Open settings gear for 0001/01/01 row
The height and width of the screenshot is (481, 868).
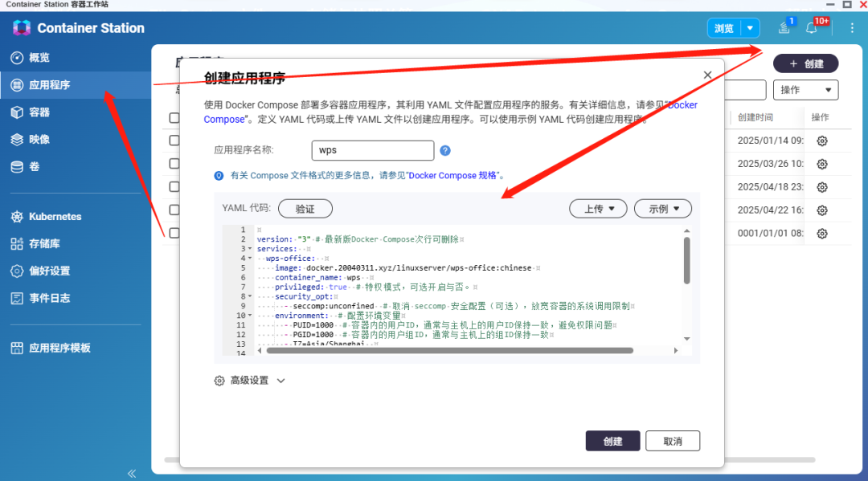point(822,234)
